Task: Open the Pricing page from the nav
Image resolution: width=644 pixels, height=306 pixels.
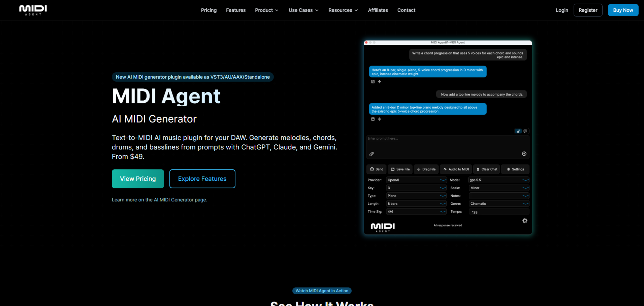Action: (209, 10)
